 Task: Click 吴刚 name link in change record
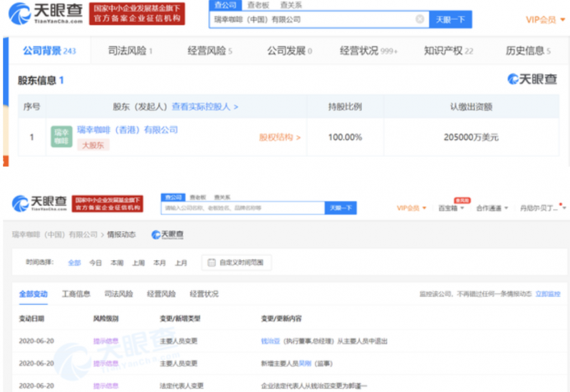(305, 363)
